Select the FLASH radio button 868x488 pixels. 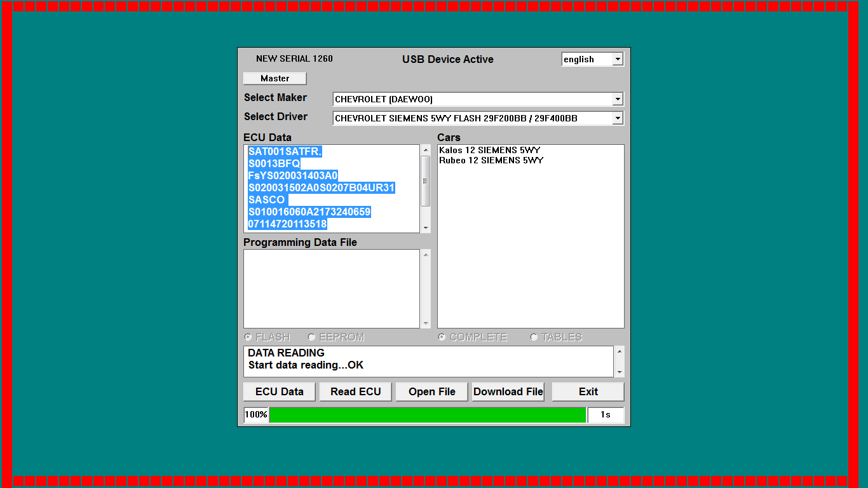pos(248,337)
